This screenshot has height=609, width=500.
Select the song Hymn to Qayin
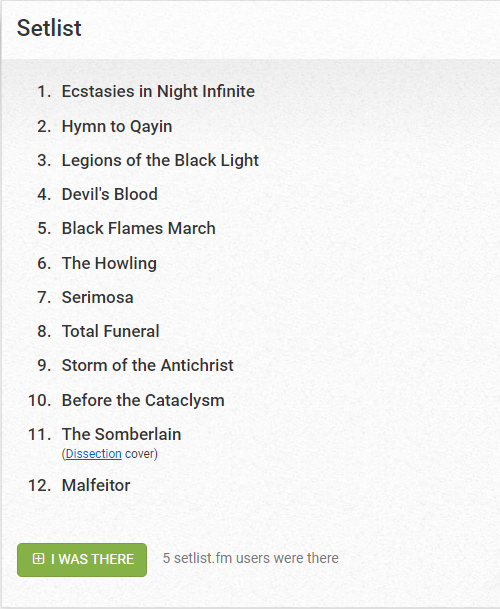point(117,127)
